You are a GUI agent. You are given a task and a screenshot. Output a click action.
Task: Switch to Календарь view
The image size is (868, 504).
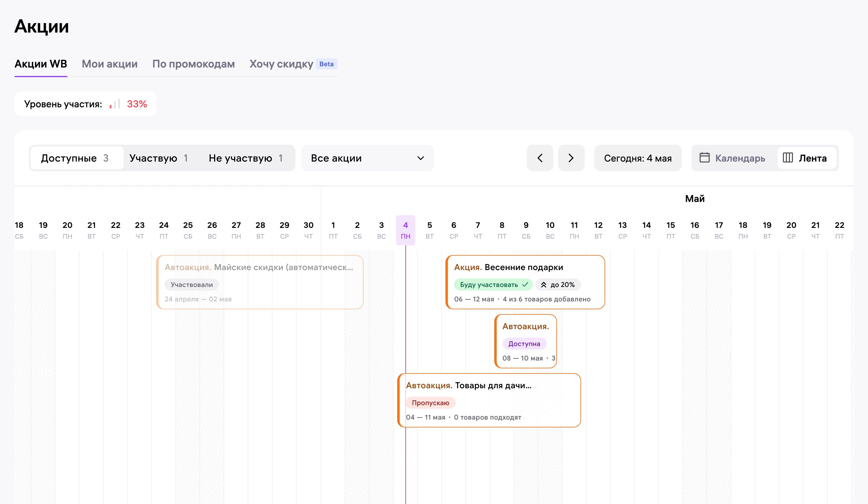(x=732, y=158)
